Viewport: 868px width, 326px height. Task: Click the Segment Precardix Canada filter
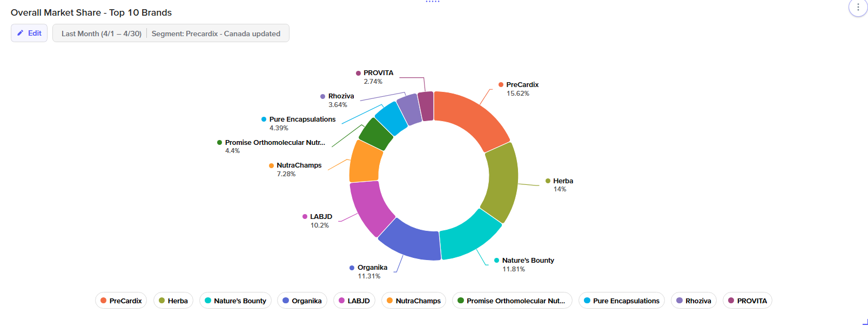(x=216, y=34)
